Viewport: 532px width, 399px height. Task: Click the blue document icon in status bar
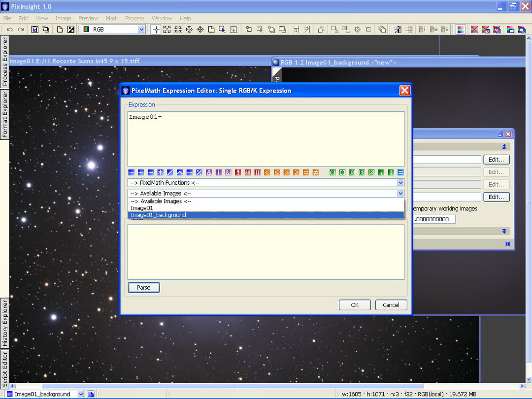pyautogui.click(x=91, y=394)
